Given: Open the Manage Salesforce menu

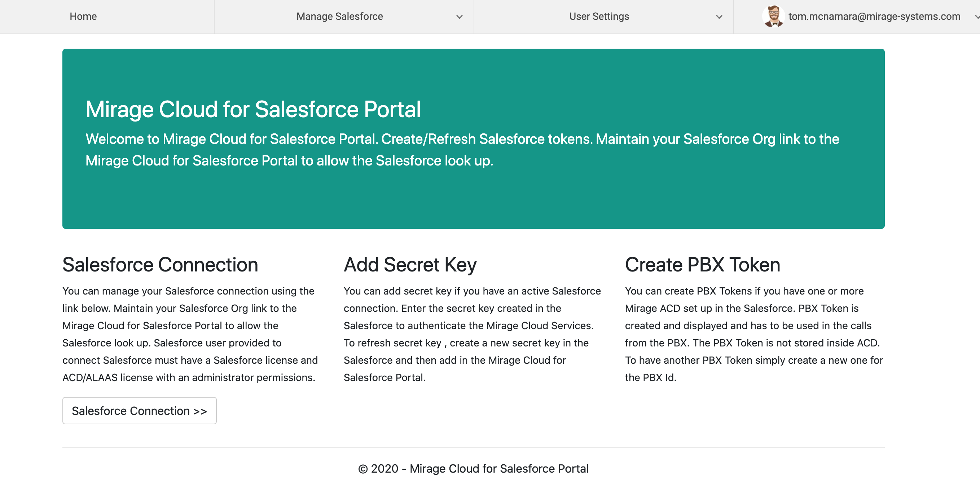Looking at the screenshot, I should [339, 16].
